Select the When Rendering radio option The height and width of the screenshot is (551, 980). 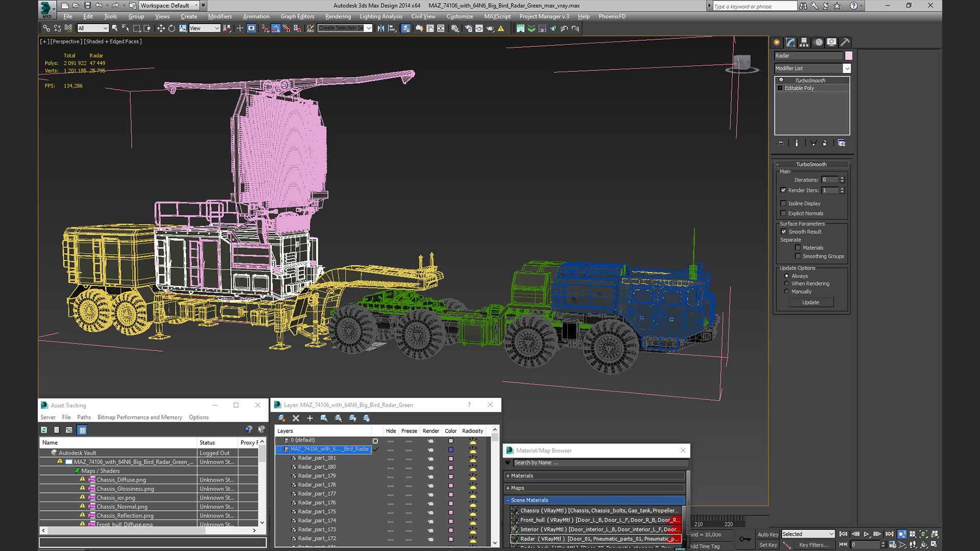coord(787,284)
